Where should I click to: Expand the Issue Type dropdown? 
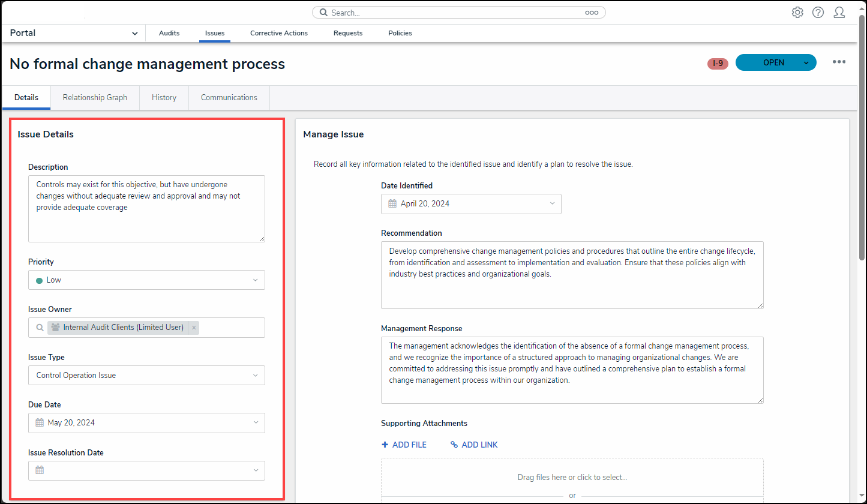pos(255,376)
